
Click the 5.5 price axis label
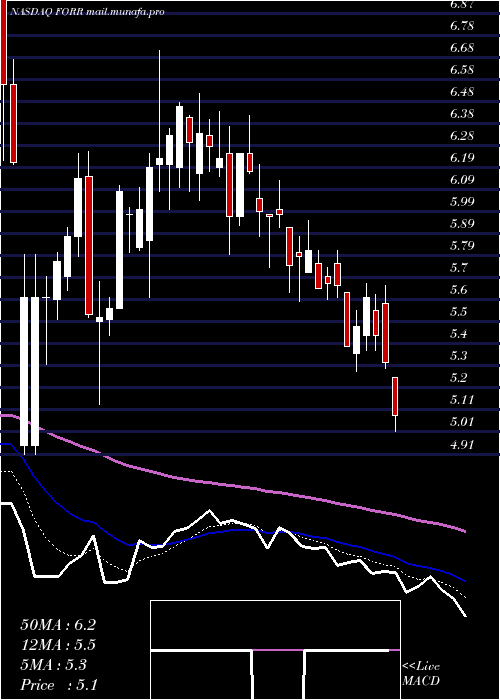pyautogui.click(x=459, y=312)
